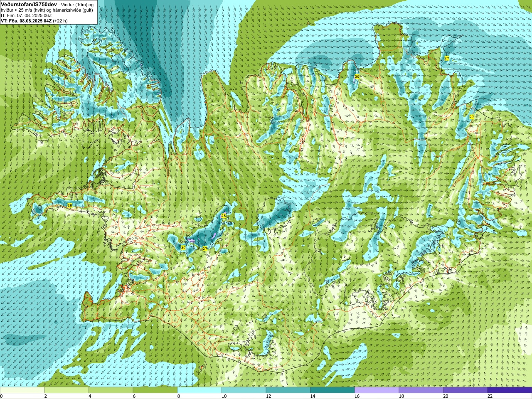
Task: Pick the 8–10 m/s light cyan legend swatch
Action: tap(199, 390)
